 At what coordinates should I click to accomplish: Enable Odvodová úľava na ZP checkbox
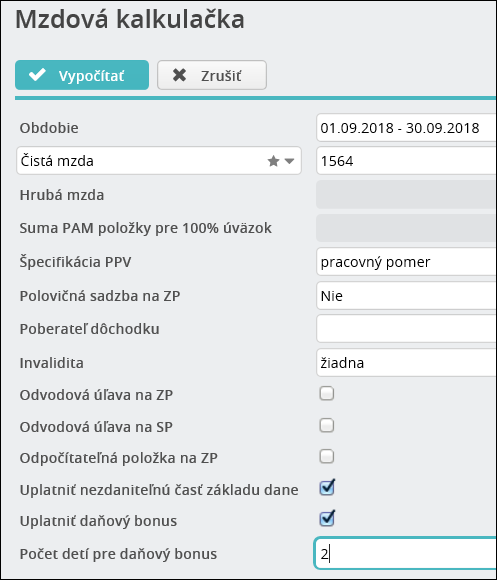point(327,394)
